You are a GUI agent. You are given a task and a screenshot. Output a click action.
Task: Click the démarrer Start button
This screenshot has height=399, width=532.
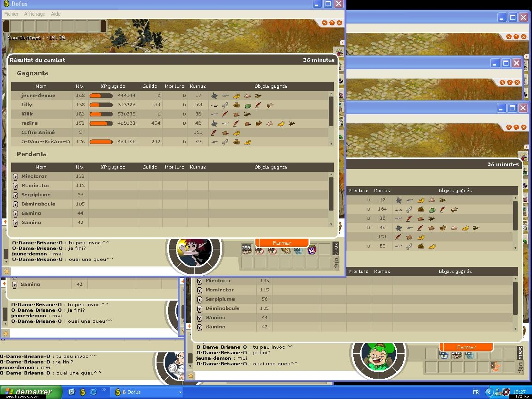tap(31, 392)
